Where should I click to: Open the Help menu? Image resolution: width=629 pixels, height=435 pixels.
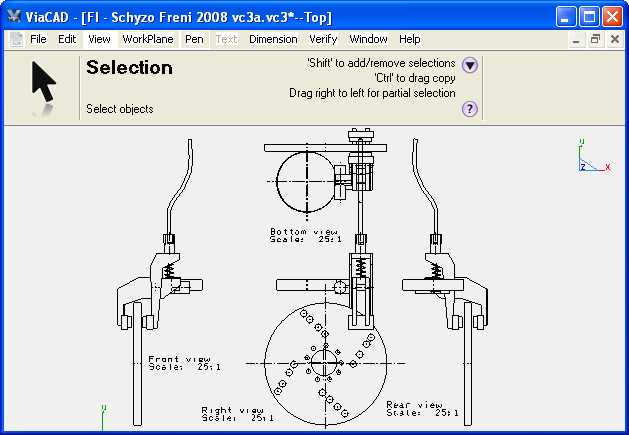point(410,39)
